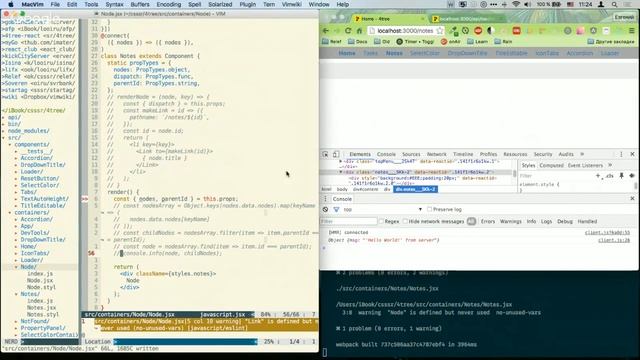
Task: Click the console filter funnel icon
Action: (x=336, y=209)
